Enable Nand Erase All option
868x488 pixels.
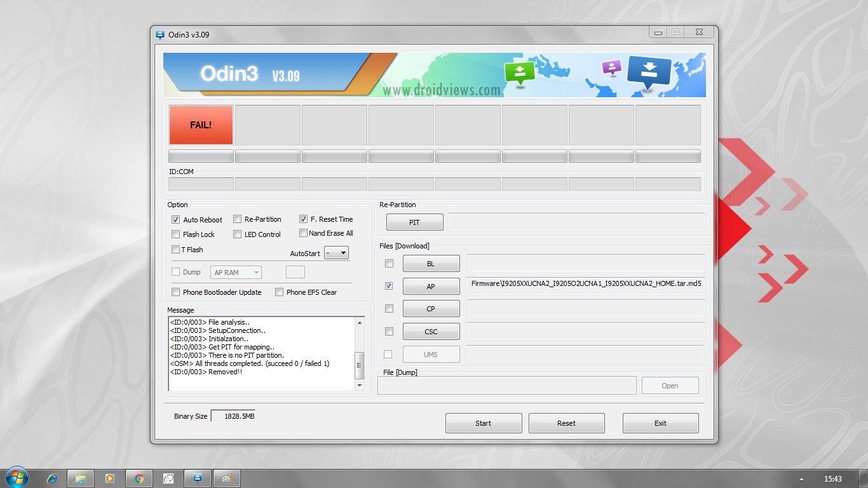coord(303,233)
